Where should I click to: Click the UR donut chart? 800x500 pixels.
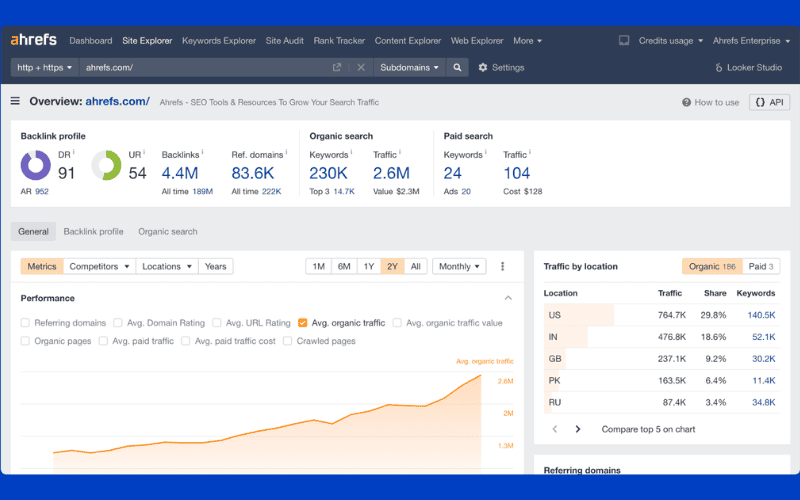(106, 165)
